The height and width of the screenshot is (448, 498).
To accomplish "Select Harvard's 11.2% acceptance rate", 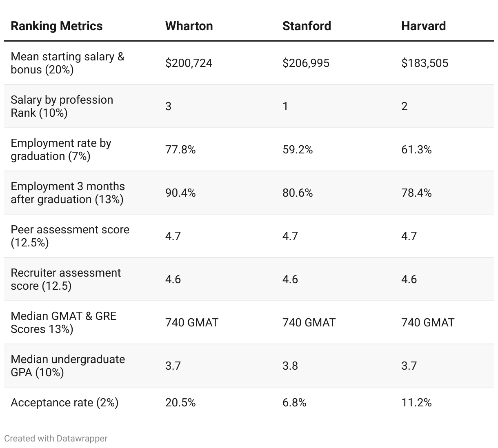I will [x=416, y=403].
